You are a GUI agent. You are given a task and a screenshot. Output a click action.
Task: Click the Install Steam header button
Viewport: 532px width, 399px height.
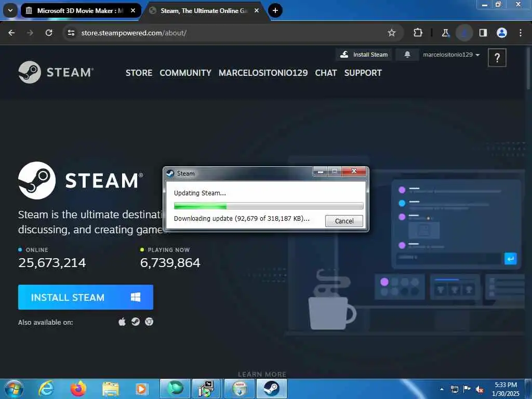coord(364,55)
